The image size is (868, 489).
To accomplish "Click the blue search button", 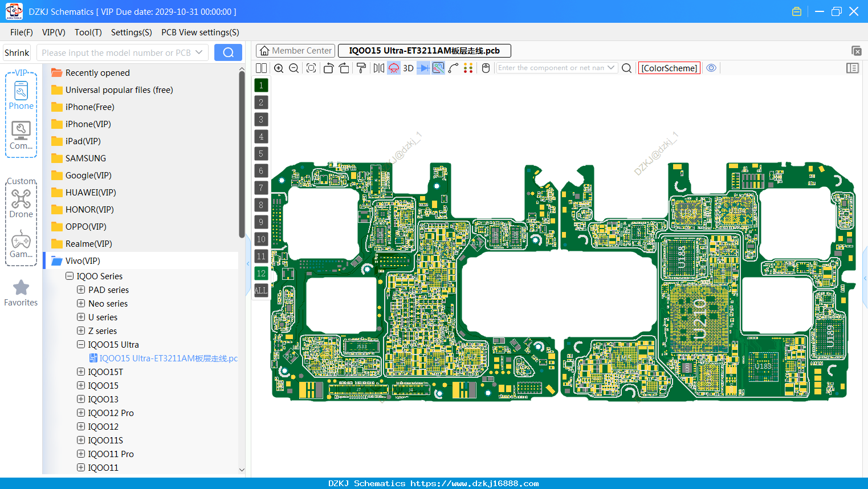I will tap(228, 52).
